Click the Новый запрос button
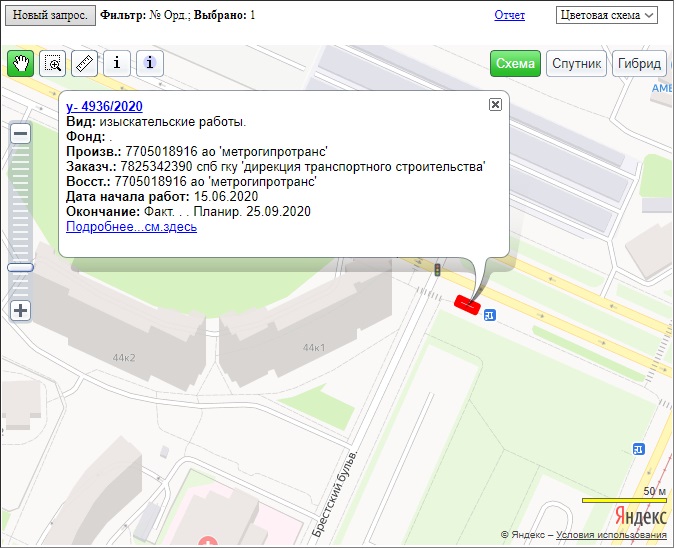This screenshot has width=676, height=549. [50, 15]
